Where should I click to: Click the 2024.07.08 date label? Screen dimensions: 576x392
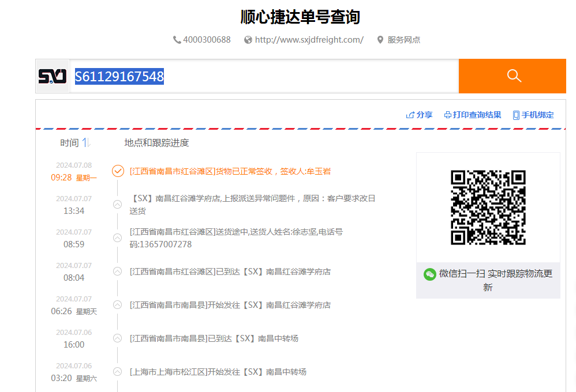point(74,165)
